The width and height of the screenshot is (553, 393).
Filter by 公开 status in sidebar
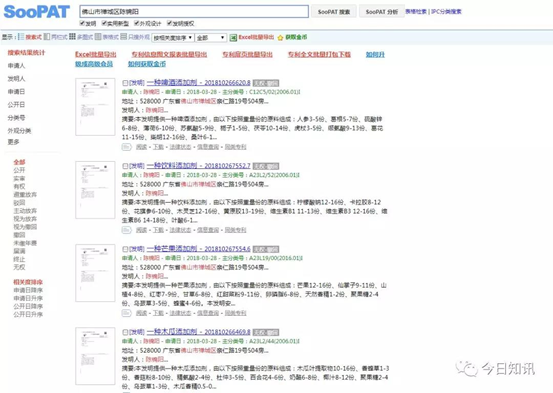[19, 170]
